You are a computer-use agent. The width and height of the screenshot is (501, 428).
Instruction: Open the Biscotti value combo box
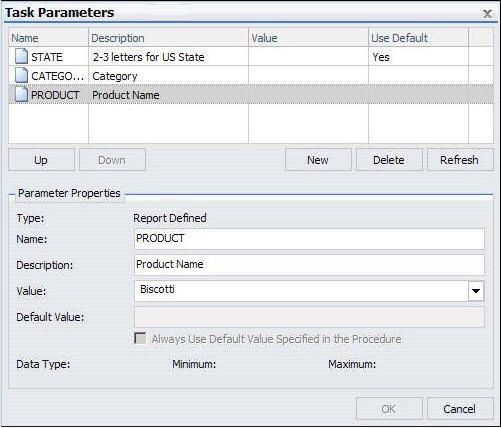pyautogui.click(x=309, y=291)
